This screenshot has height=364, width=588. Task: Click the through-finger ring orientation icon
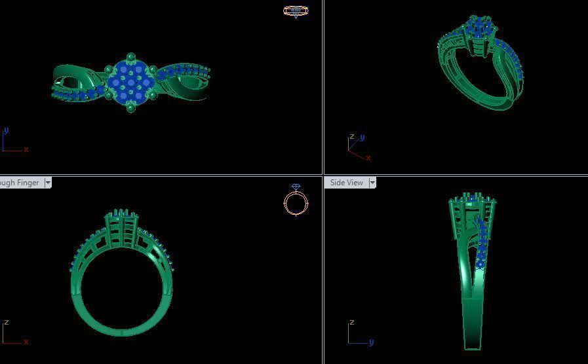pos(296,200)
